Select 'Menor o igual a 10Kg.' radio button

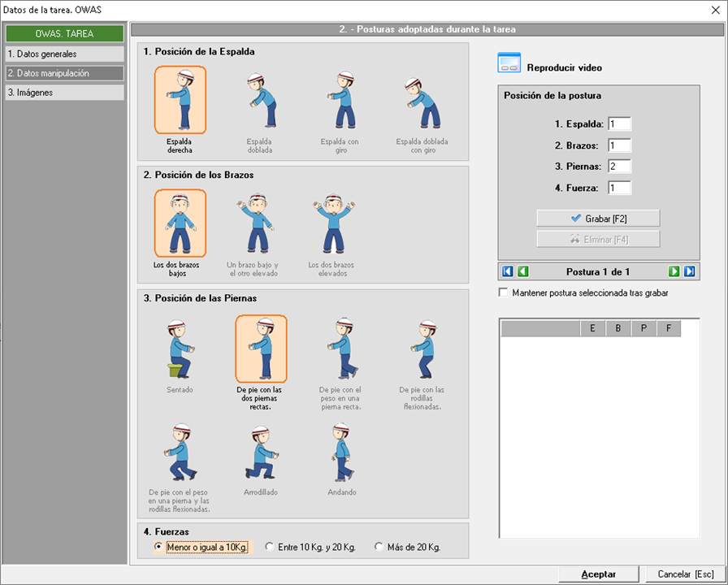(158, 548)
